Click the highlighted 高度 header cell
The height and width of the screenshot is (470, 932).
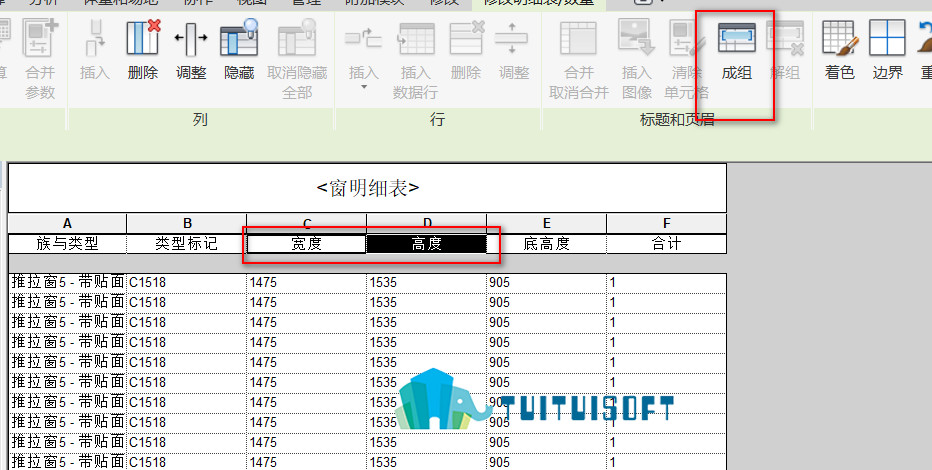[x=427, y=244]
